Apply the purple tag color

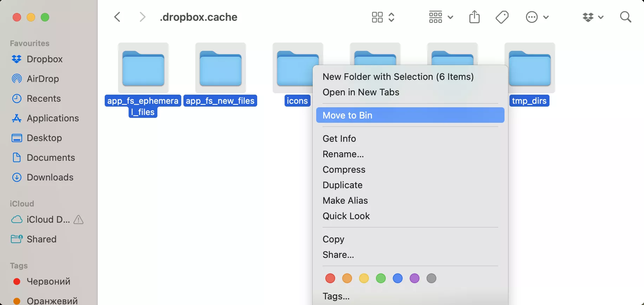click(415, 278)
